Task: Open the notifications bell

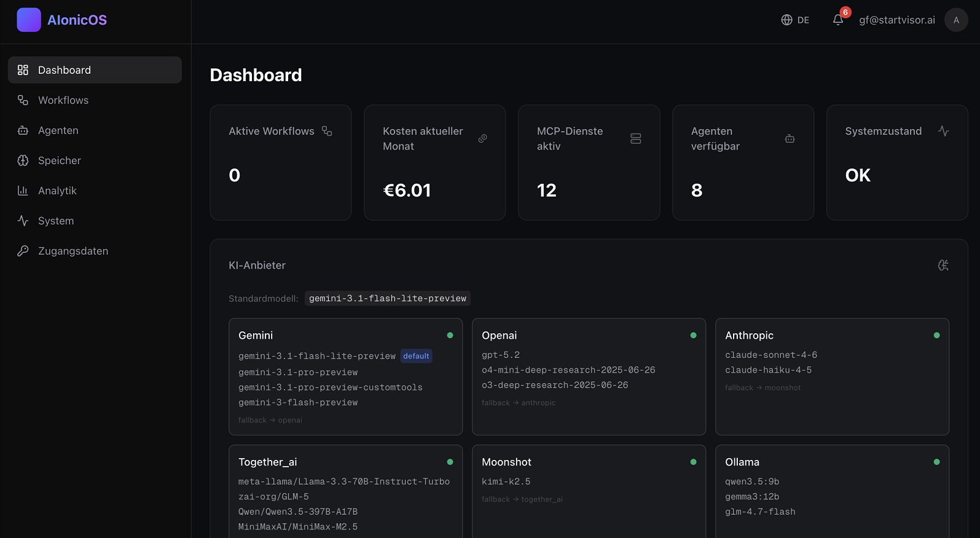Action: coord(838,20)
